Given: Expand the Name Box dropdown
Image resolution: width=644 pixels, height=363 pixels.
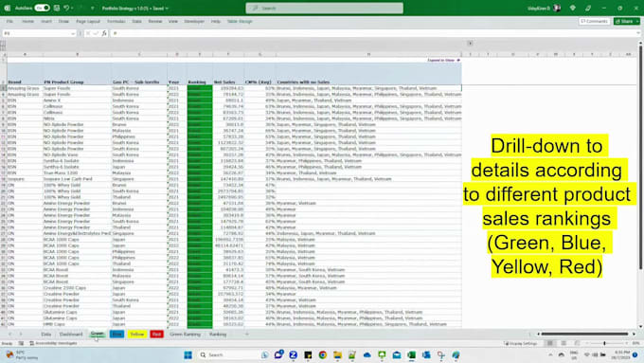Looking at the screenshot, I should (73, 33).
